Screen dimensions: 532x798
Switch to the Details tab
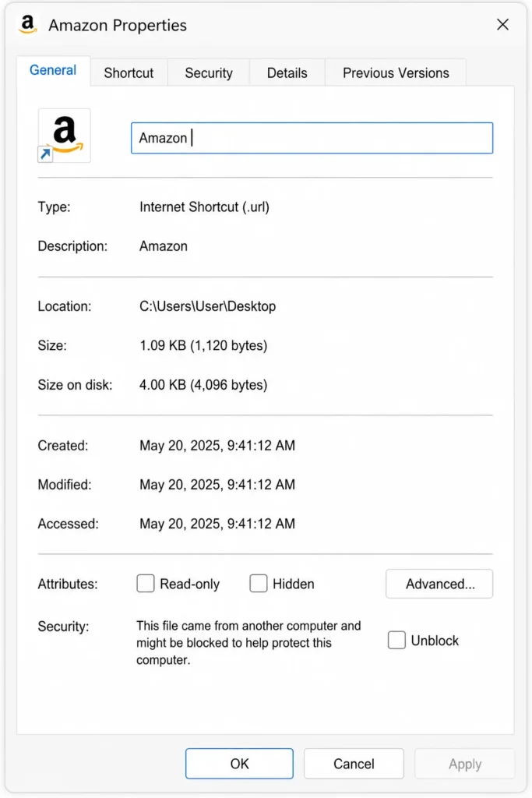[287, 72]
